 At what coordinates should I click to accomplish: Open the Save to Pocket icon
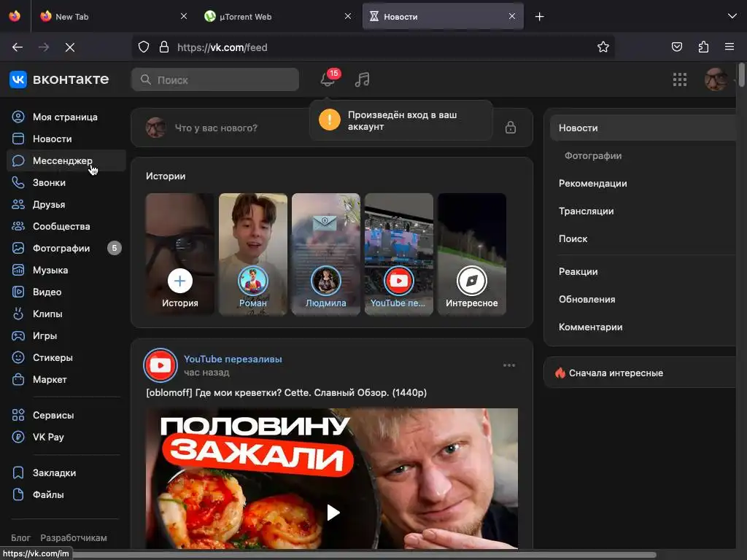(677, 47)
